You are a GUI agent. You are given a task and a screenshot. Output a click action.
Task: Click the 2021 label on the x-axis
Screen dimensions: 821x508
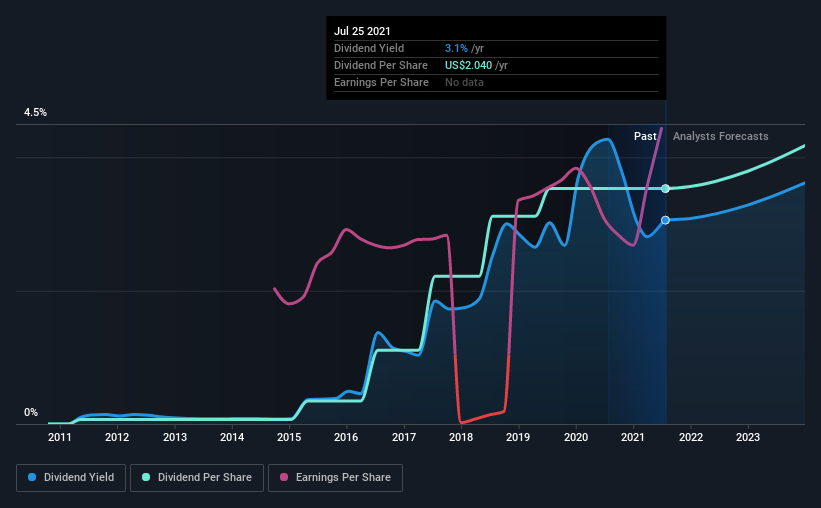coord(633,437)
